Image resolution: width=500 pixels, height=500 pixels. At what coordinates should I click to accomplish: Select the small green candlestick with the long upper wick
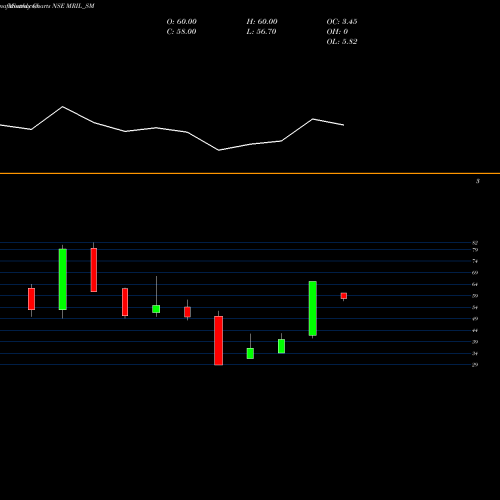coord(156,309)
